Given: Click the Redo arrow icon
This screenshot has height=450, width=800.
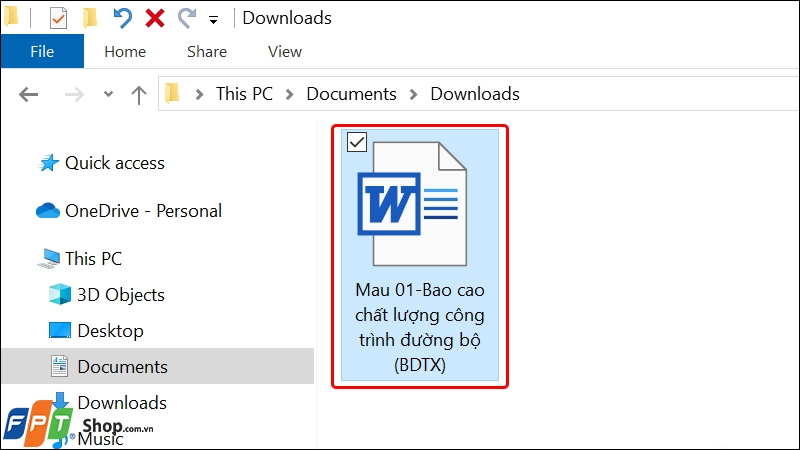Looking at the screenshot, I should click(x=187, y=18).
